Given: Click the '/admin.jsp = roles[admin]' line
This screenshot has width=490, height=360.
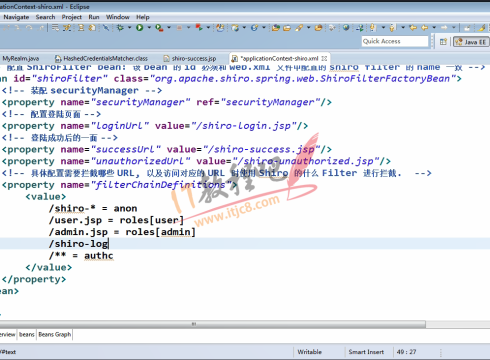Looking at the screenshot, I should coord(122,232).
